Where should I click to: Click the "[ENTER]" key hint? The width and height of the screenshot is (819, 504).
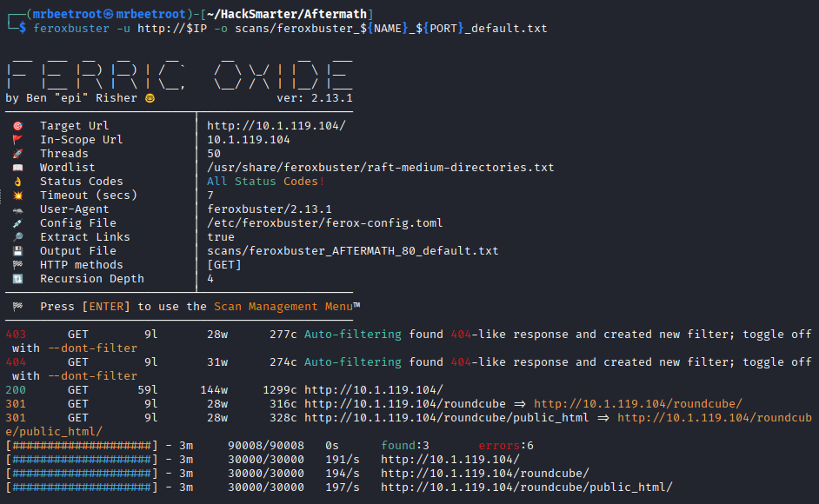pos(106,307)
